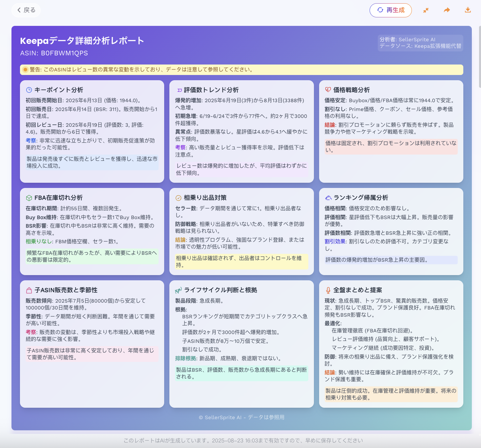Image resolution: width=481 pixels, height=448 pixels.
Task: Click the vertical page scrollbar
Action: 479,57
